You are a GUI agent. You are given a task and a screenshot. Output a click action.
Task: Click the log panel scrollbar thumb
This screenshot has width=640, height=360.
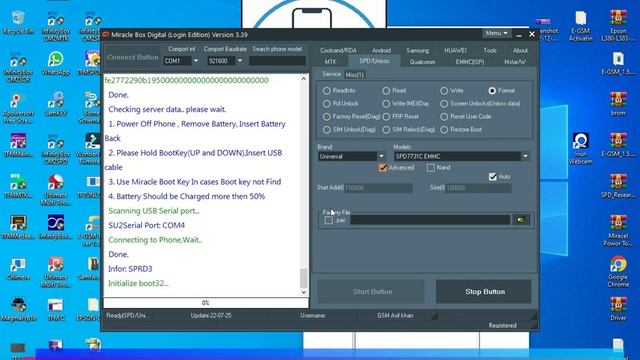303,278
